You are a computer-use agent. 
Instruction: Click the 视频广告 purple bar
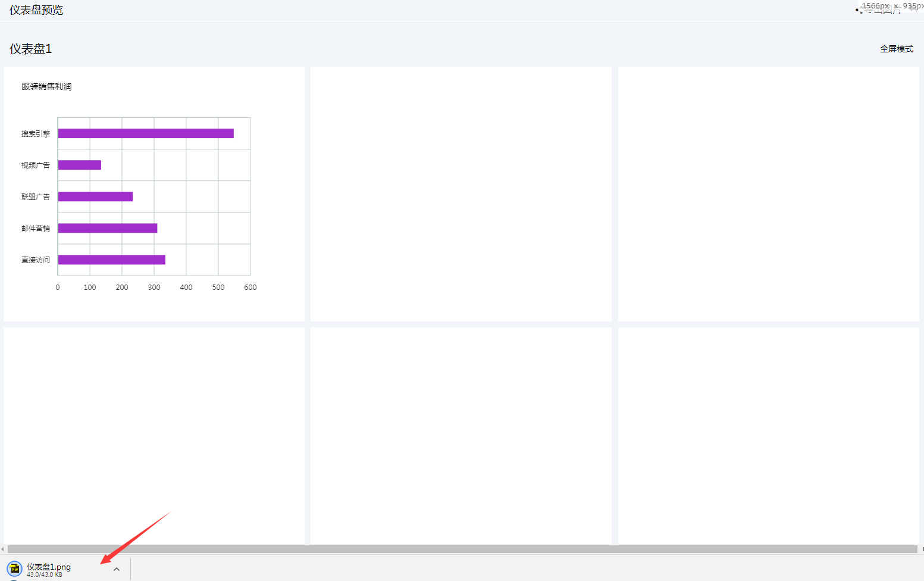pyautogui.click(x=80, y=165)
